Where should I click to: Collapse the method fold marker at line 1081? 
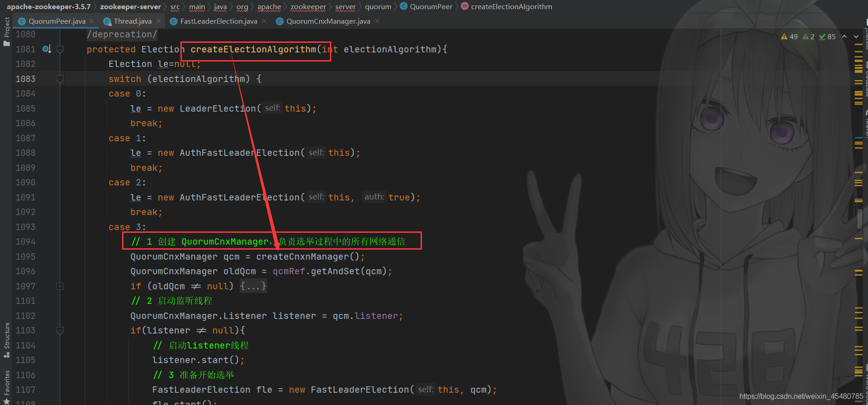[60, 49]
